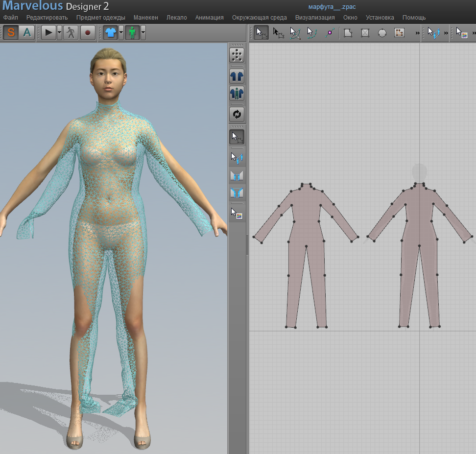Select the Edit Curvature tool
Screen dimensions: 476x454
(295, 33)
